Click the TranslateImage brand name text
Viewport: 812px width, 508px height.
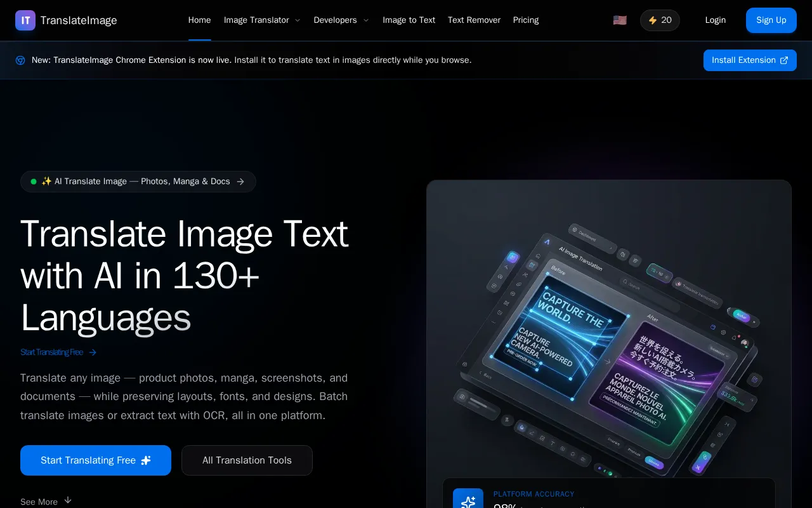[x=79, y=20]
